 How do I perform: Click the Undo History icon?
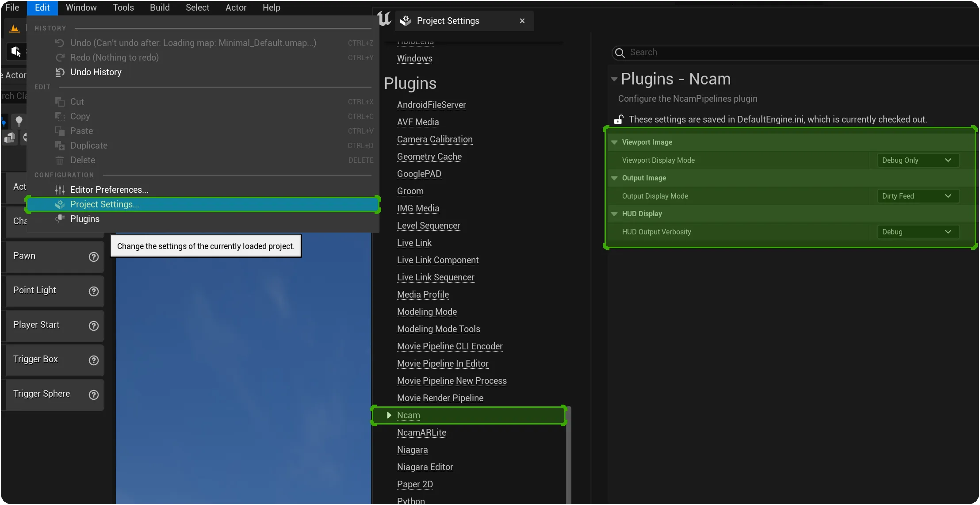tap(60, 72)
